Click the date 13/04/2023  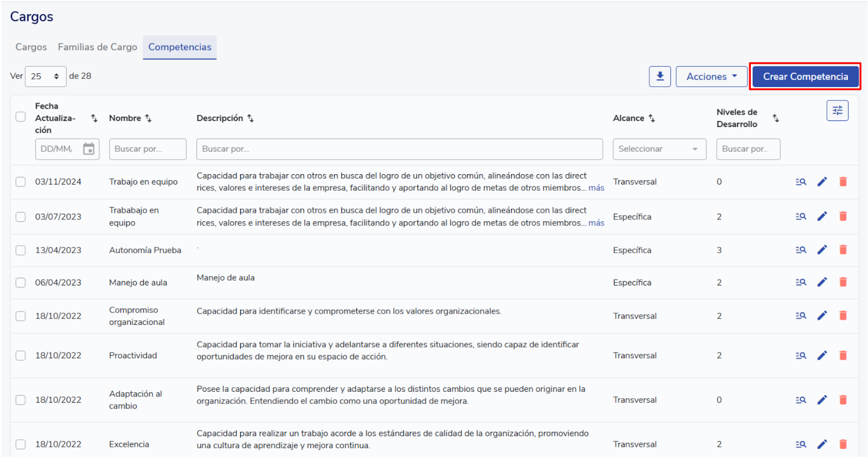coord(58,250)
